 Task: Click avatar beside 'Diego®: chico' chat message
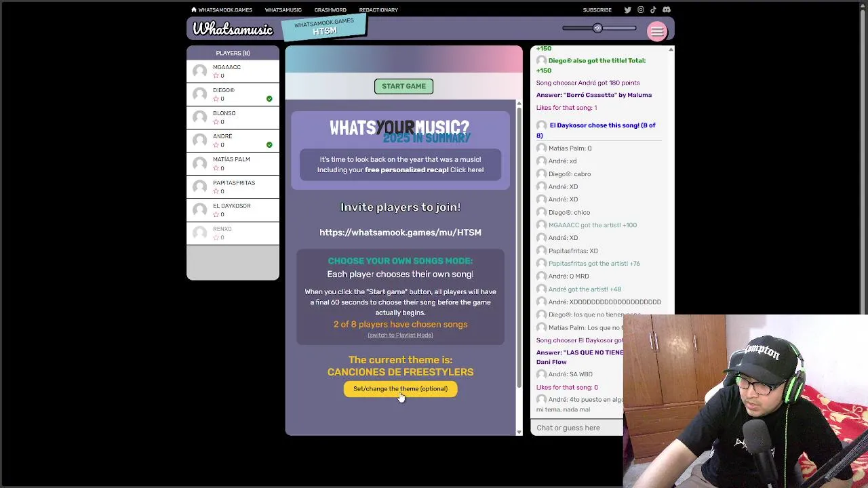click(541, 212)
